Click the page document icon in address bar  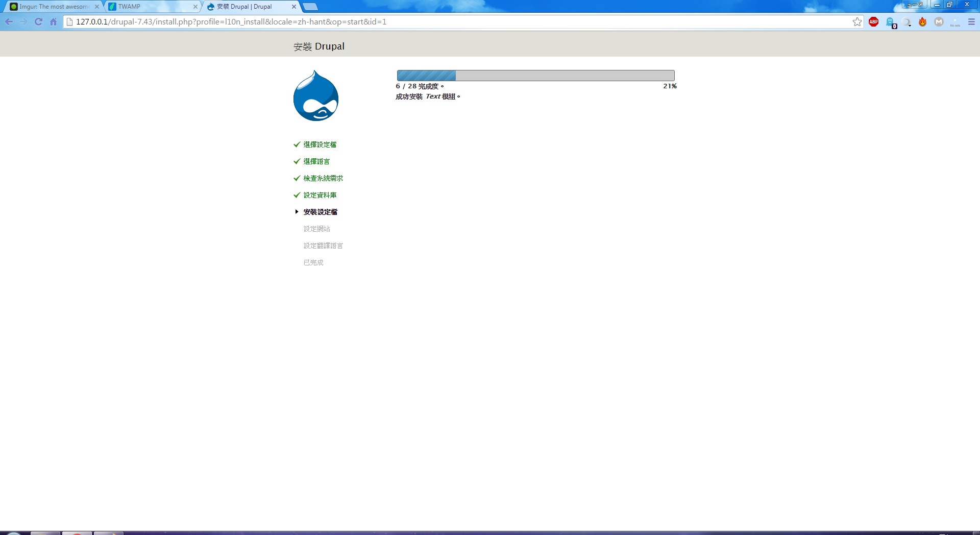(x=70, y=22)
